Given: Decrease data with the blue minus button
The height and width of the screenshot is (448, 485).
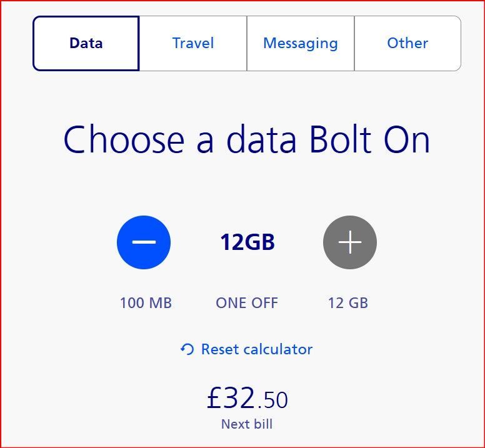Looking at the screenshot, I should tap(144, 242).
